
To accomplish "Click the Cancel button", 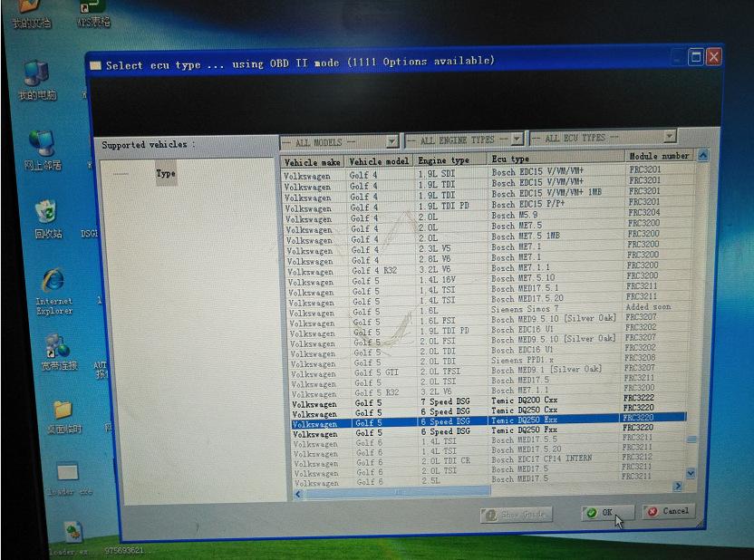I will (x=667, y=511).
